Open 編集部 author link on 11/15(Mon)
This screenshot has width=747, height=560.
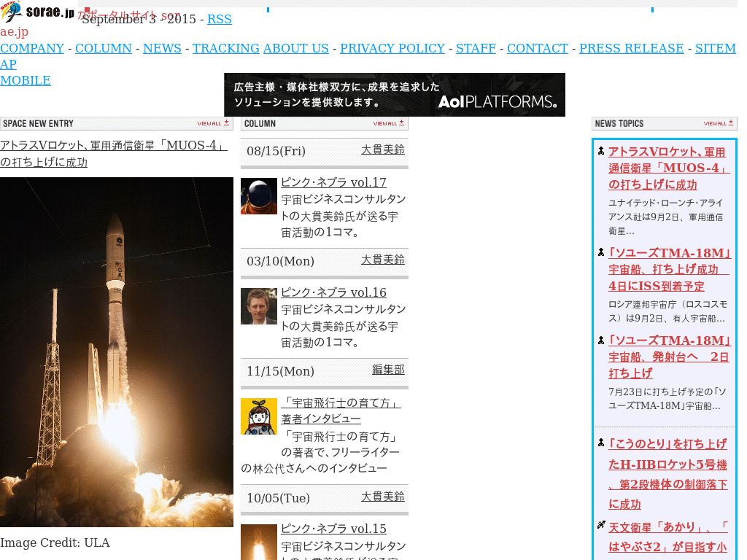pos(388,370)
